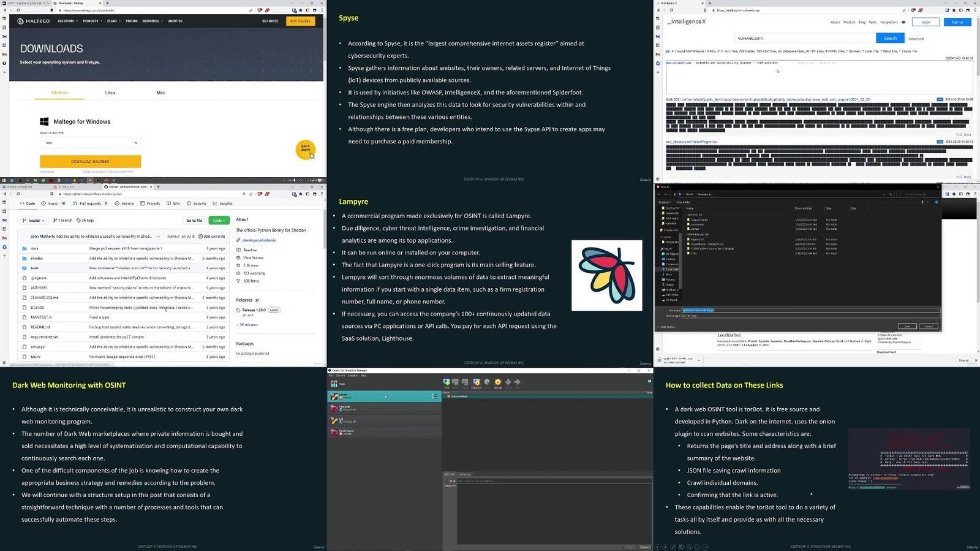Click the VirtualBox Tools icon

tap(334, 384)
